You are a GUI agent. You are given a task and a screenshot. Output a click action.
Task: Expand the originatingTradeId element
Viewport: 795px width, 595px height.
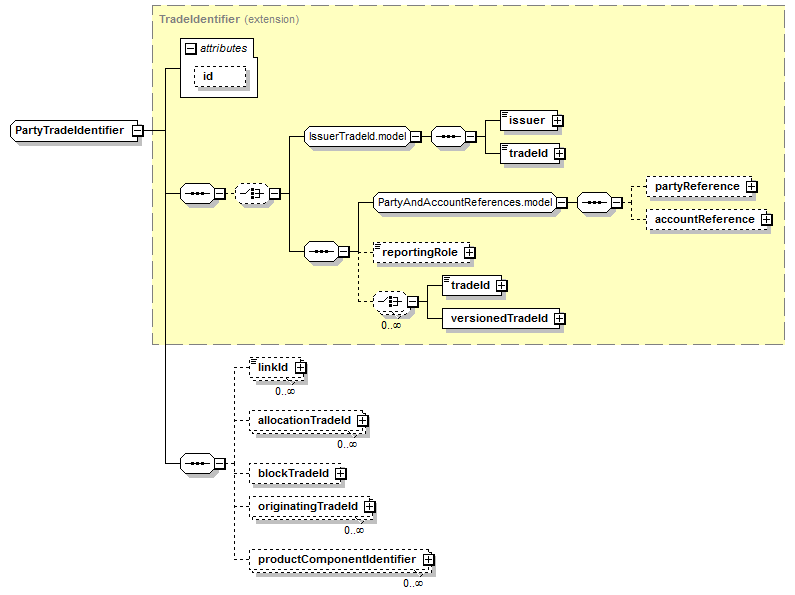[370, 506]
